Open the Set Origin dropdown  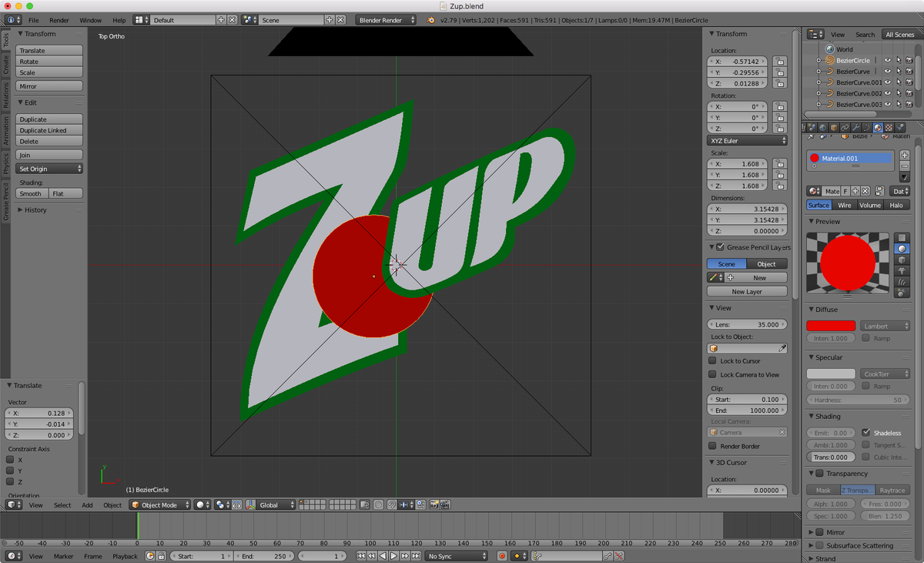click(49, 169)
